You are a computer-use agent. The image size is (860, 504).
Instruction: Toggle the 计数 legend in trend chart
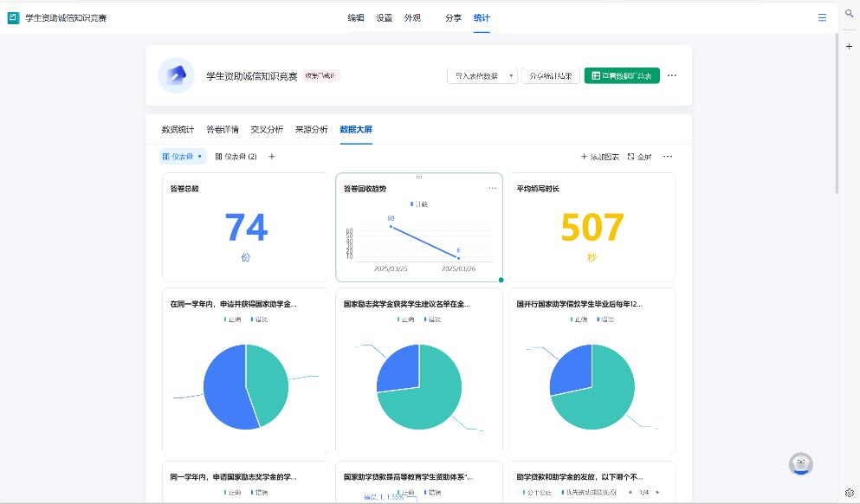(419, 204)
